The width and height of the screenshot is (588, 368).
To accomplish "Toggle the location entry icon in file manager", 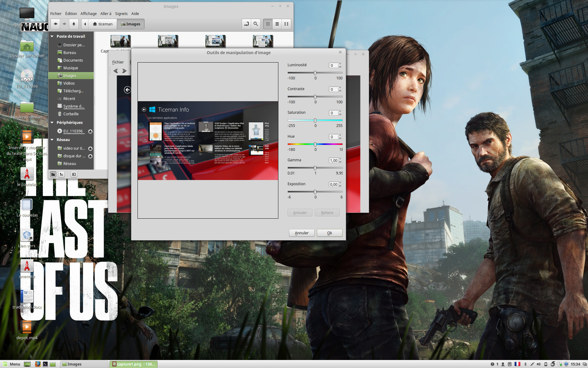I will 247,24.
